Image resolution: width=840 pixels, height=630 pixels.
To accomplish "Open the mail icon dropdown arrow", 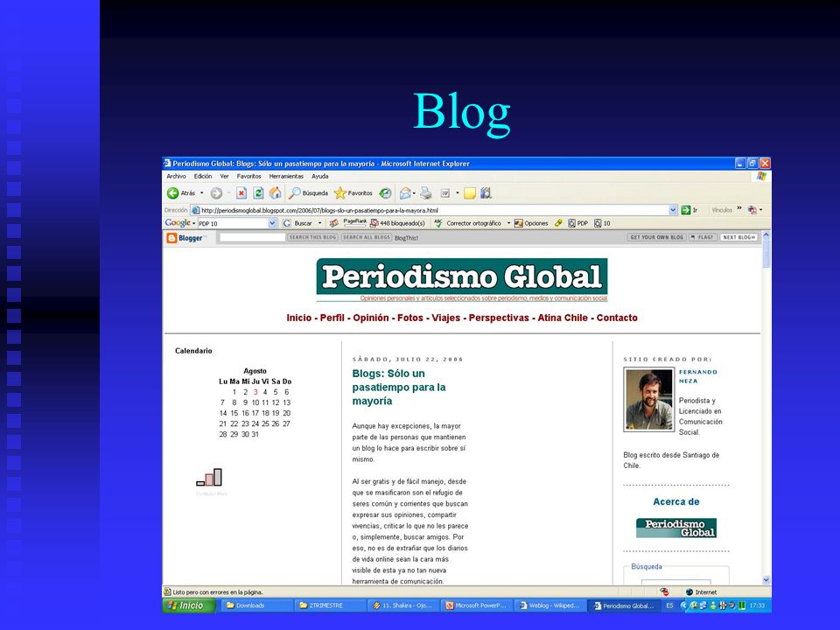I will point(414,192).
